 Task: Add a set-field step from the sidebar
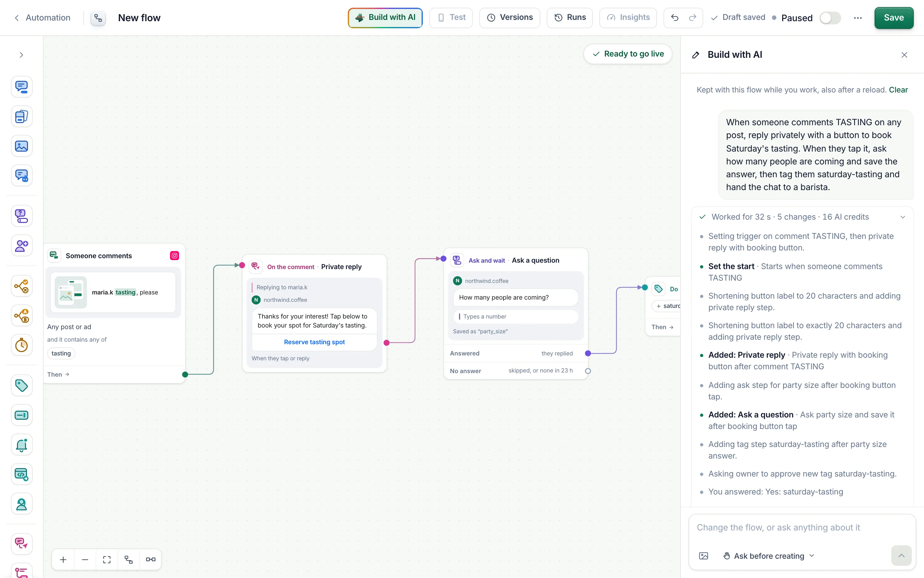[x=22, y=415]
